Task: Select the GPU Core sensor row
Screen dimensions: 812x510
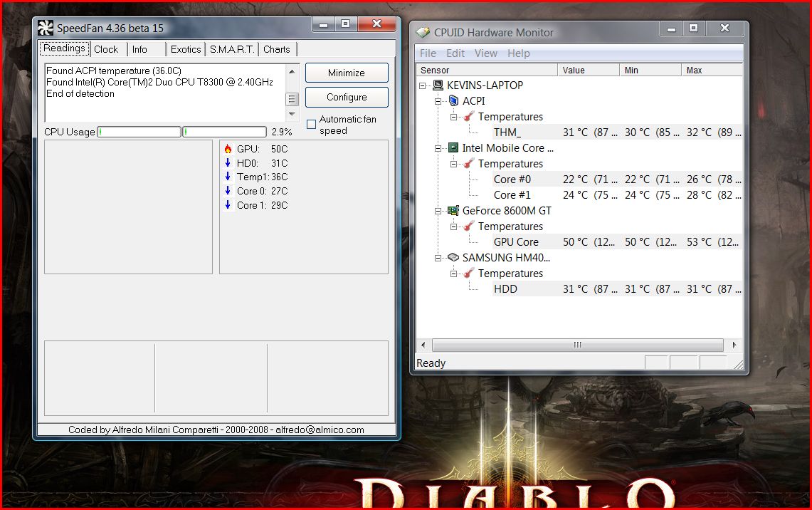Action: click(616, 242)
